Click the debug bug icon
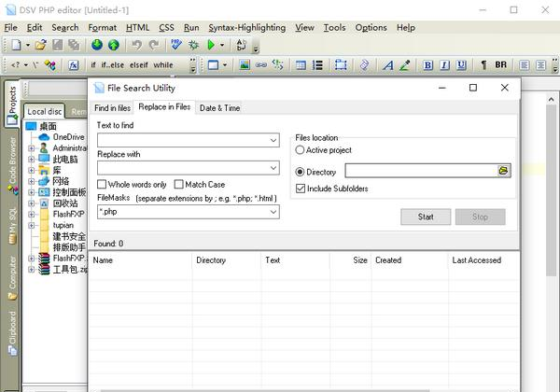The height and width of the screenshot is (392, 560). click(193, 45)
